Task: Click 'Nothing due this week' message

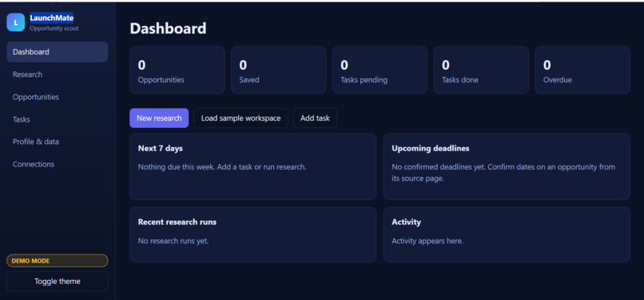Action: click(222, 167)
